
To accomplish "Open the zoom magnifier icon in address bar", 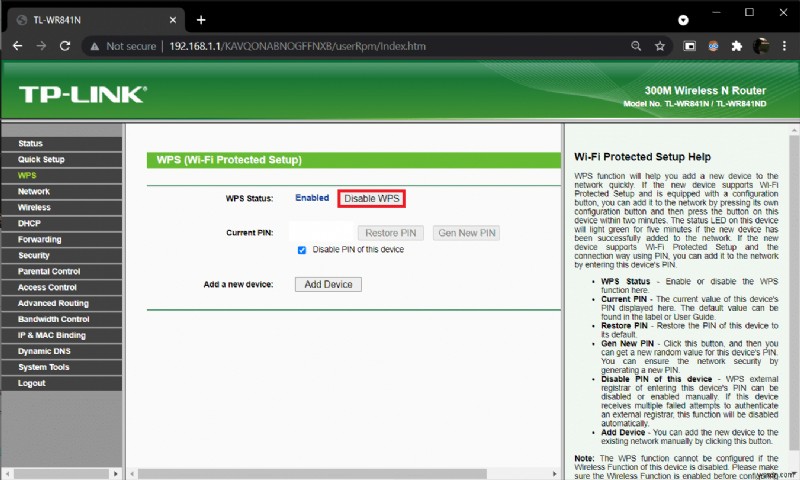I will (636, 46).
